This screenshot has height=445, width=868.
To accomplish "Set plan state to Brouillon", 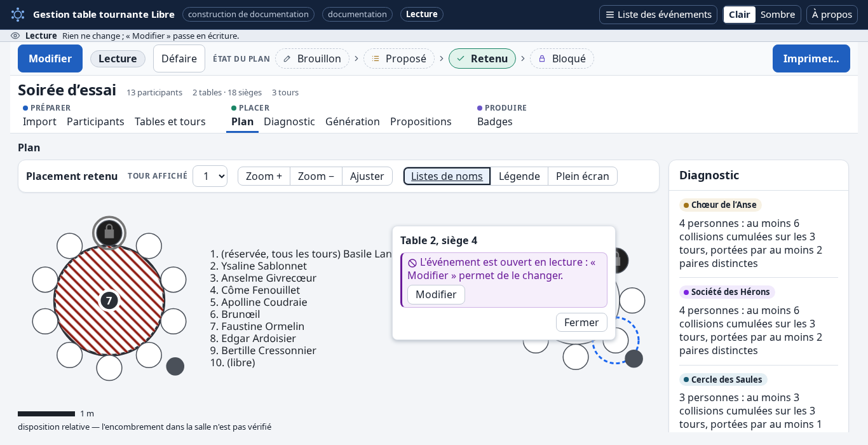I will coord(312,58).
